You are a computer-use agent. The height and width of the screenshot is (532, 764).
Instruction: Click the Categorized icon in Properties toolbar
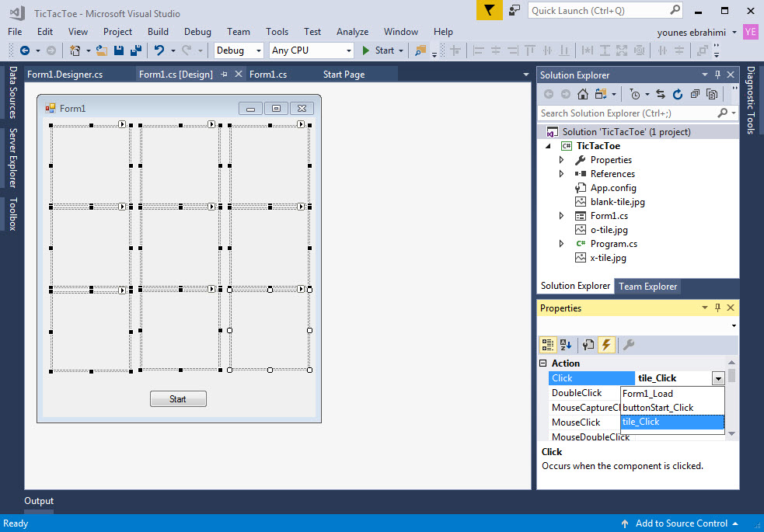pos(549,346)
